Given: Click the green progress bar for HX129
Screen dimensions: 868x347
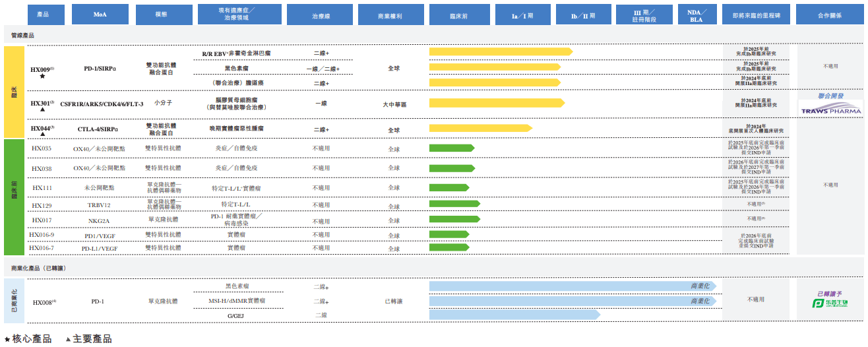Looking at the screenshot, I should click(454, 204).
